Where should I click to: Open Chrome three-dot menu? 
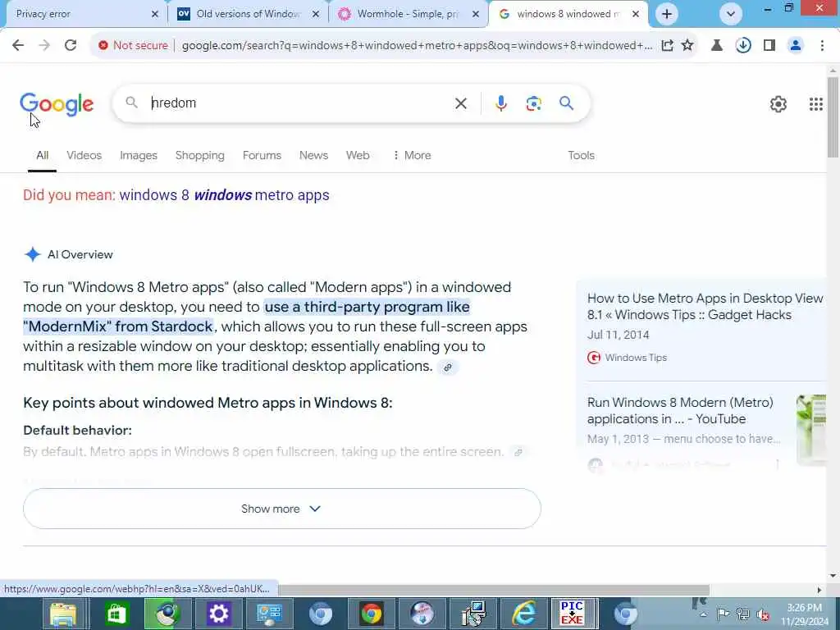(x=822, y=46)
